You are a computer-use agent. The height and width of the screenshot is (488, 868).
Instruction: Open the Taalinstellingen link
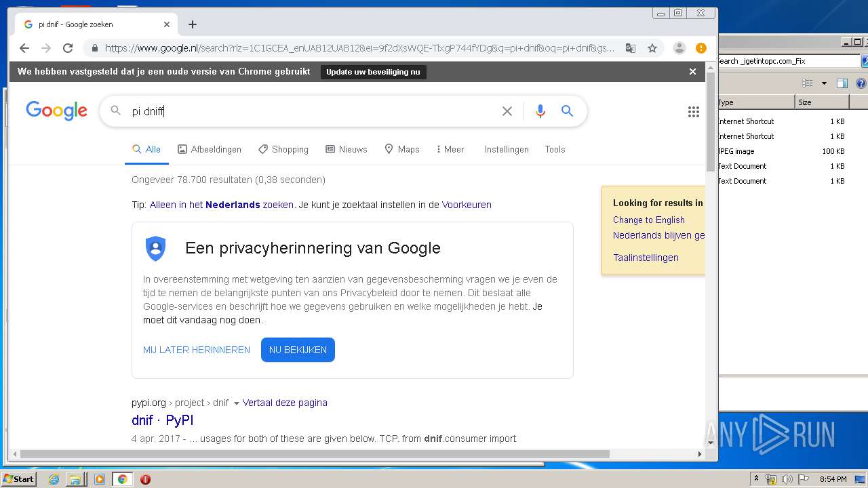tap(646, 258)
